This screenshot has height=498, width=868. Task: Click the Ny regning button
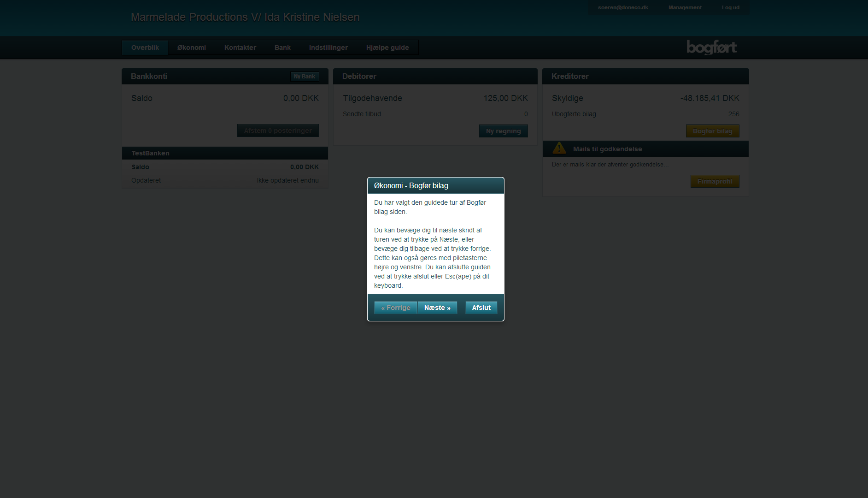click(x=504, y=131)
